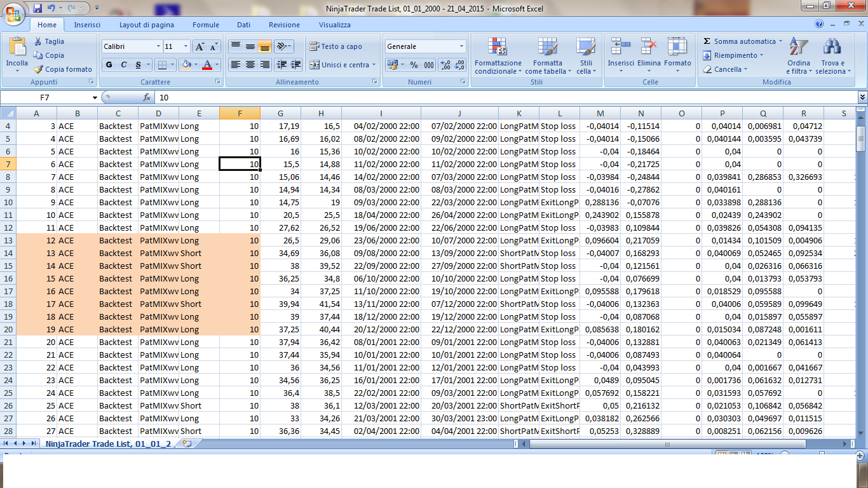Open Formattazione condizionale
Viewport: 868px width, 488px height.
pos(498,57)
